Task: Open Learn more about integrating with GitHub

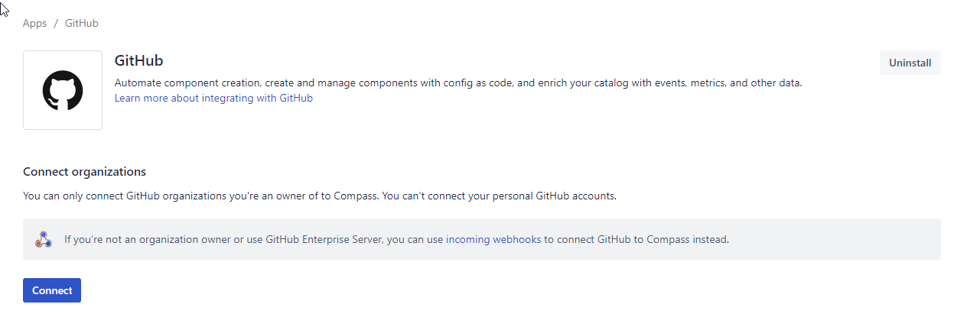Action: 213,98
